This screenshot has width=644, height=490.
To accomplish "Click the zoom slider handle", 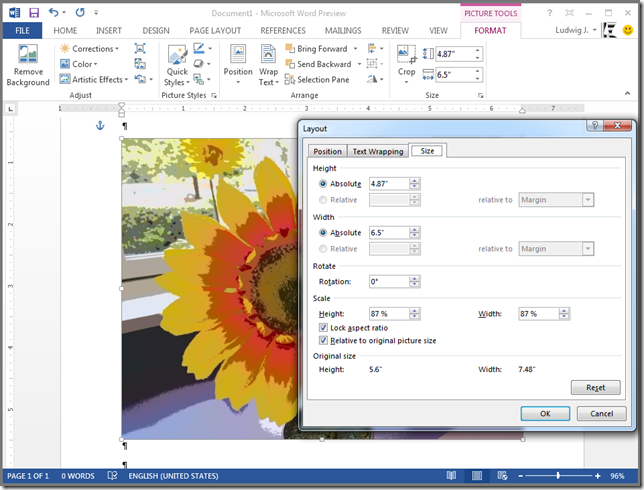I will [558, 476].
